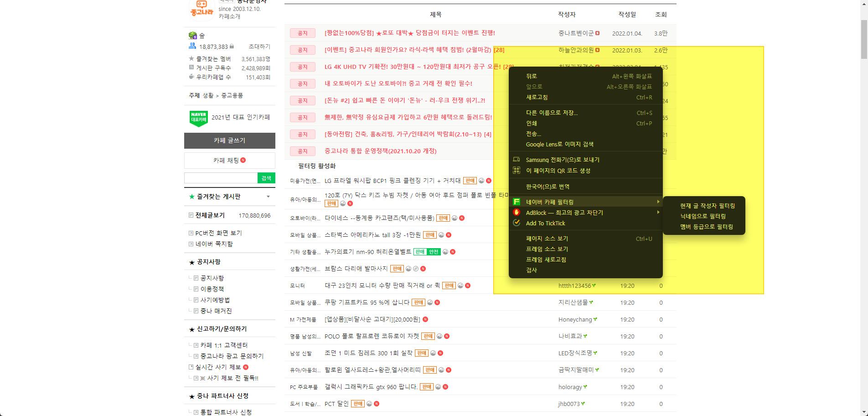Click the 조회 column header

[x=661, y=15]
